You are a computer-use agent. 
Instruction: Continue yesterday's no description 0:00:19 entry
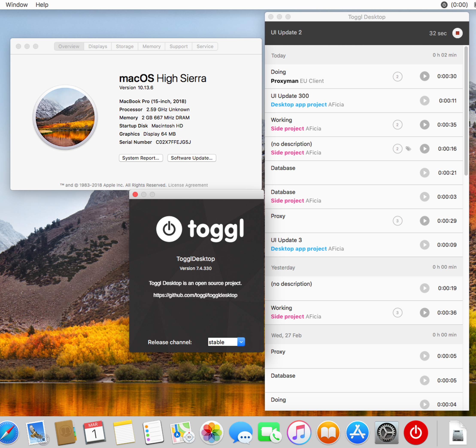424,288
